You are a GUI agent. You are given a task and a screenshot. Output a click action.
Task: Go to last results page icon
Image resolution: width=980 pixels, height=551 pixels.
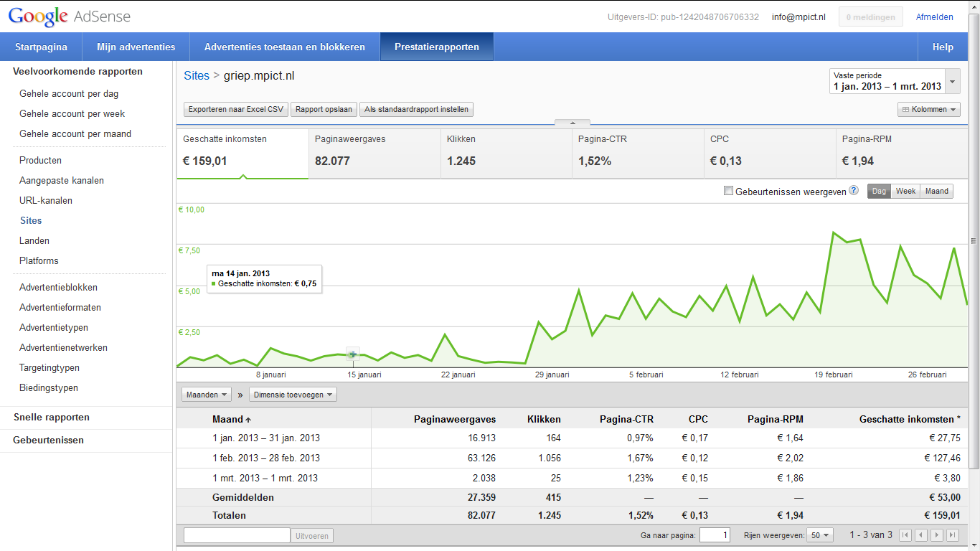pyautogui.click(x=953, y=535)
